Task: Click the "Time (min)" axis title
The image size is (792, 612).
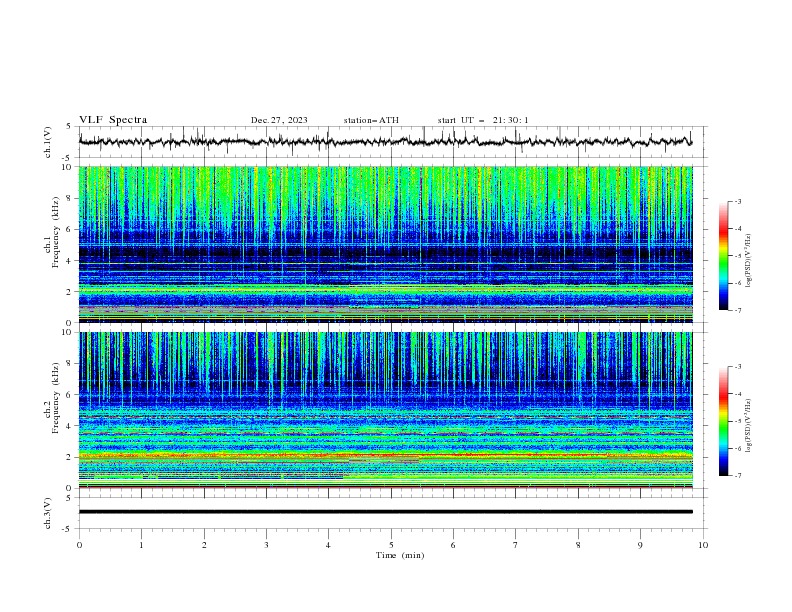Action: coord(400,555)
